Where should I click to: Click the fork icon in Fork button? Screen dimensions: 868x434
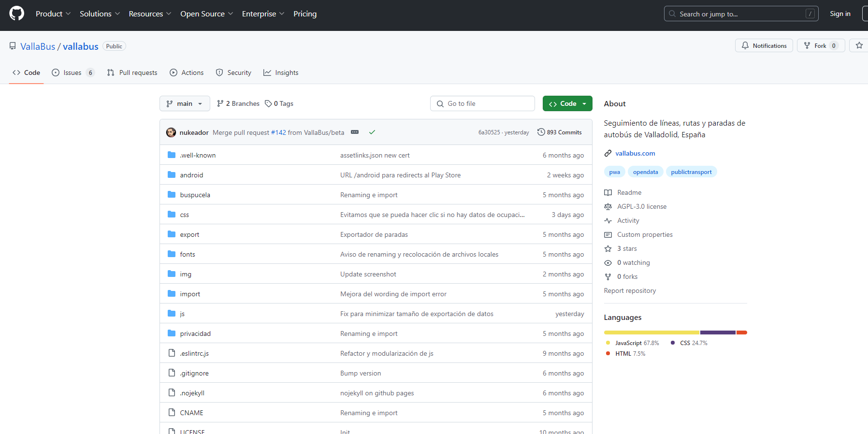pos(807,45)
